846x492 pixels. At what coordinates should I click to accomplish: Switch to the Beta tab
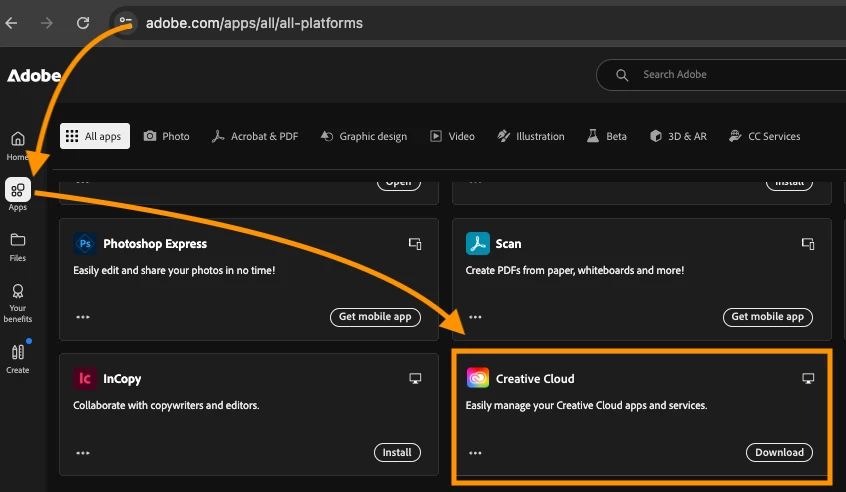coord(607,136)
